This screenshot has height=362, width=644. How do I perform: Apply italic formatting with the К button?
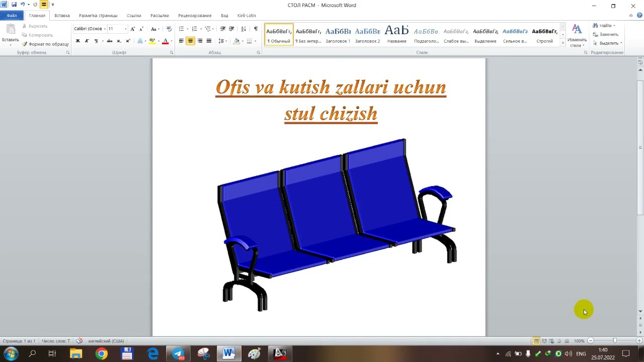[87, 41]
